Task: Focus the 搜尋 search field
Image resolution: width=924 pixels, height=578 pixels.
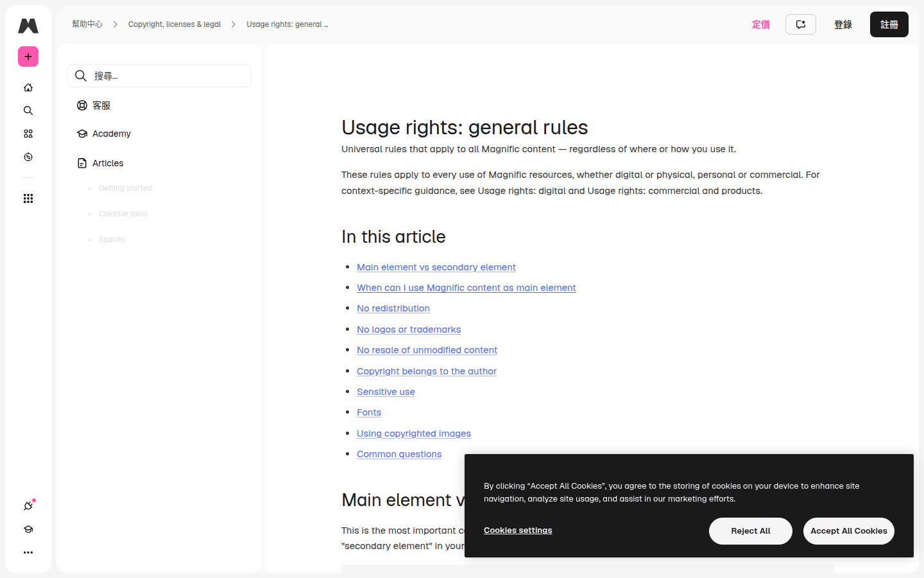Action: pyautogui.click(x=159, y=76)
